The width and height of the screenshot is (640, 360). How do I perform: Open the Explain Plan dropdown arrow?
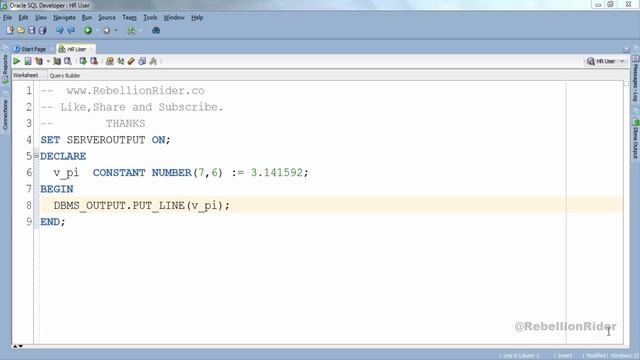coord(48,62)
